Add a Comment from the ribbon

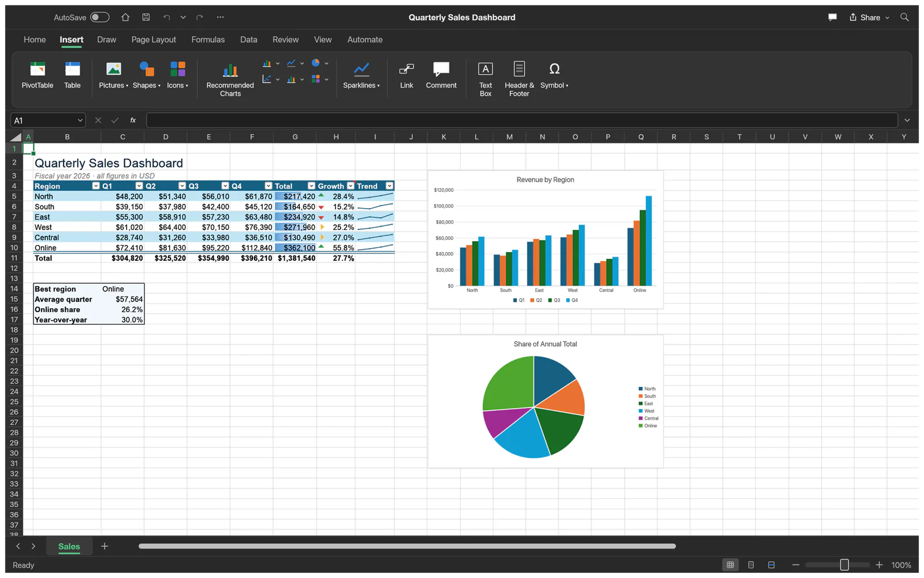[441, 75]
